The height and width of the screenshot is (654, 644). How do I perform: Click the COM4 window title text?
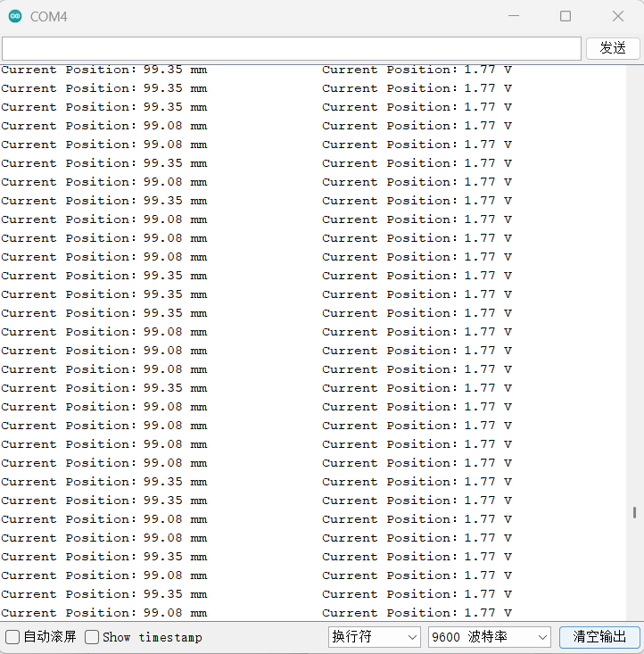[x=49, y=16]
